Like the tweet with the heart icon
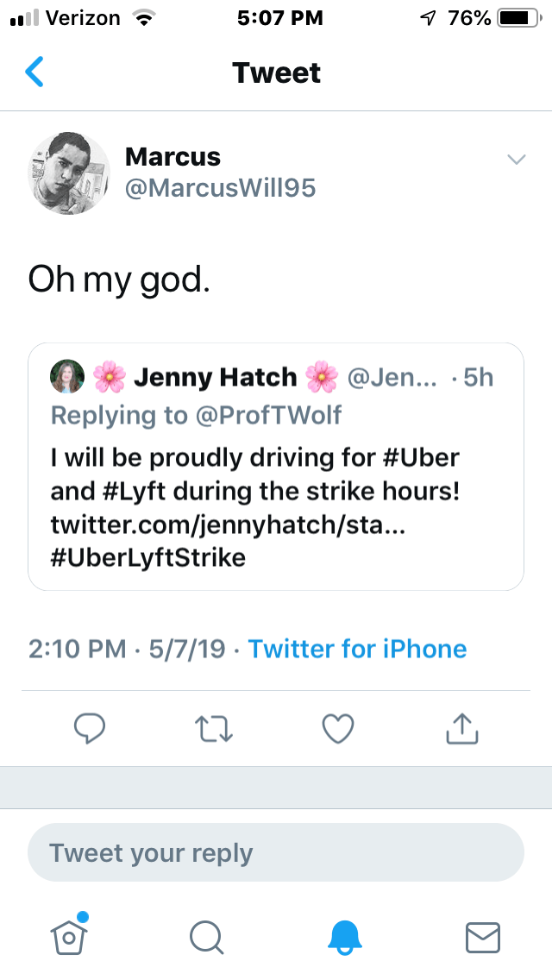Image resolution: width=552 pixels, height=980 pixels. (337, 729)
